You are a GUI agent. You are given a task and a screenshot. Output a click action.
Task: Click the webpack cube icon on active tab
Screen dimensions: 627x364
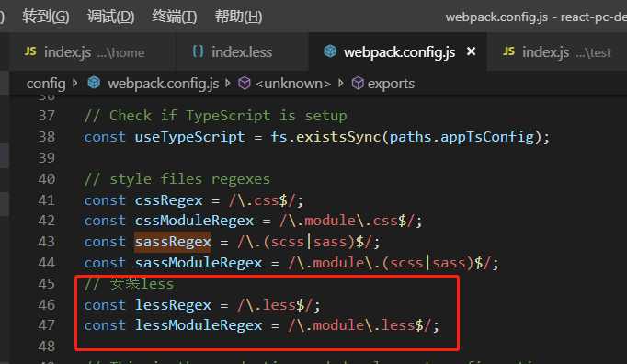pyautogui.click(x=330, y=51)
